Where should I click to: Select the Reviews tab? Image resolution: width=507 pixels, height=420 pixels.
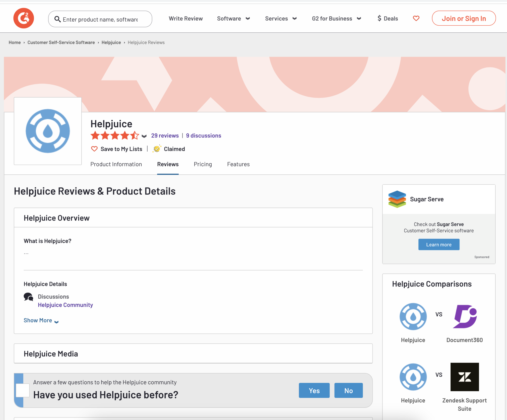pyautogui.click(x=168, y=164)
